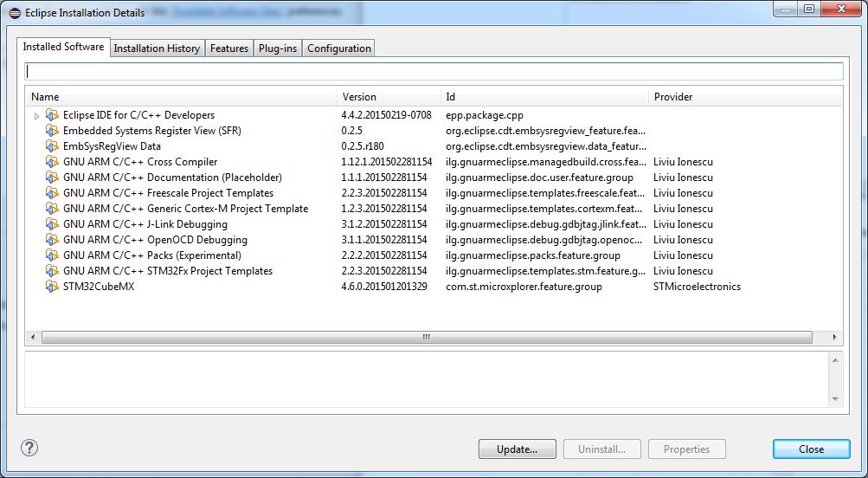Select GNU ARM C/C++ Packs (Experimental) row

(x=434, y=255)
